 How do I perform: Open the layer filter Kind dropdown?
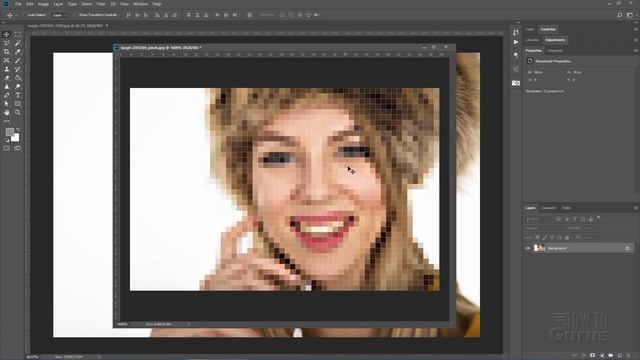point(539,219)
